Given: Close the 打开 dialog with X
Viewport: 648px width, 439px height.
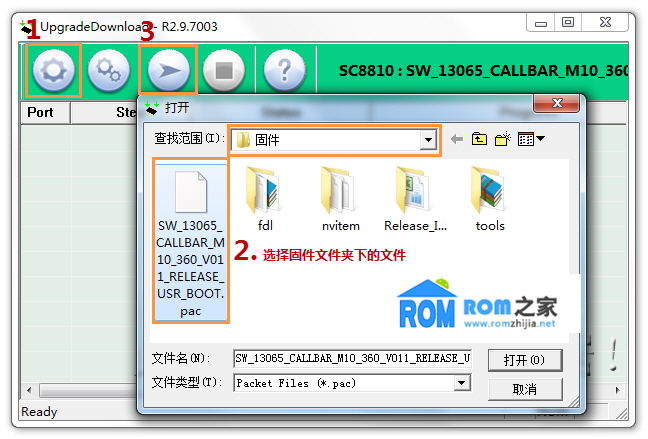Looking at the screenshot, I should [x=557, y=103].
